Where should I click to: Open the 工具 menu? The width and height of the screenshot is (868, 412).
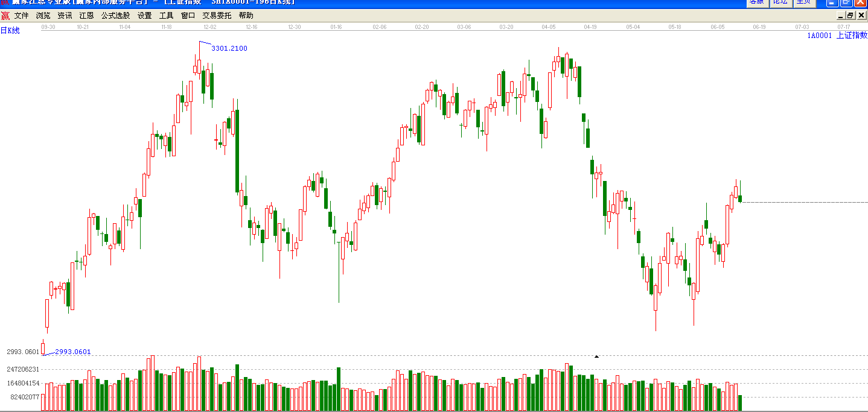(x=166, y=16)
